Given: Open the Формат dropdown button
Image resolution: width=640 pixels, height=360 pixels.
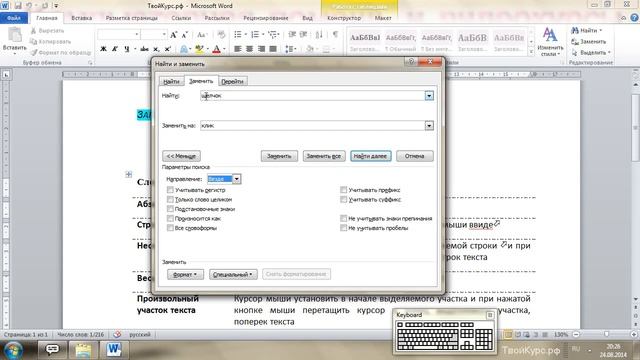Looking at the screenshot, I should point(185,274).
